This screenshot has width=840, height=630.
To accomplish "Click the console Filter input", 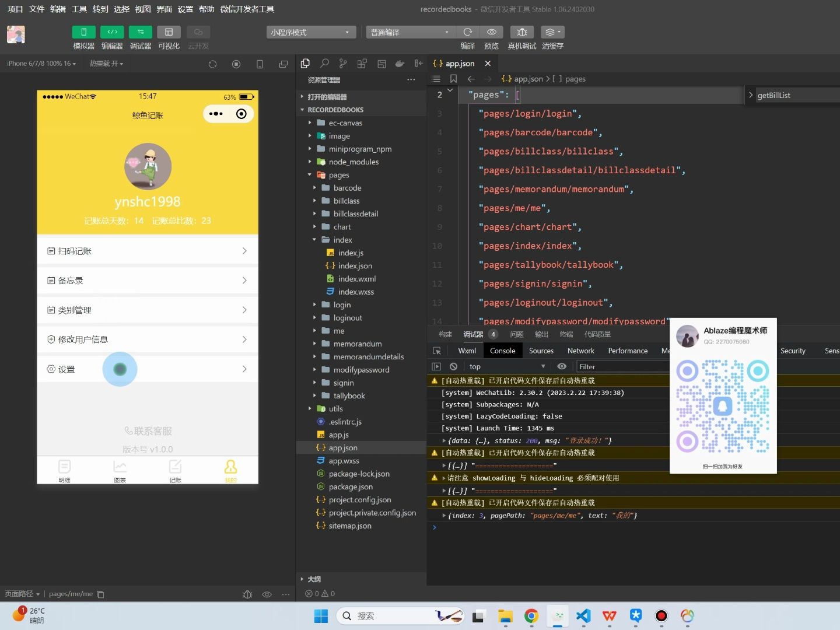I will click(622, 366).
